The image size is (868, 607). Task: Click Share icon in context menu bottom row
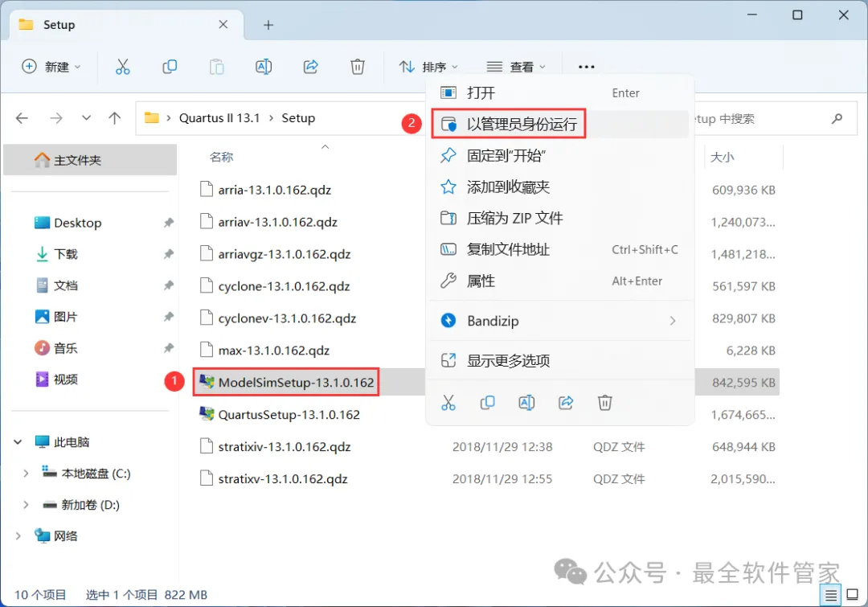pyautogui.click(x=566, y=403)
